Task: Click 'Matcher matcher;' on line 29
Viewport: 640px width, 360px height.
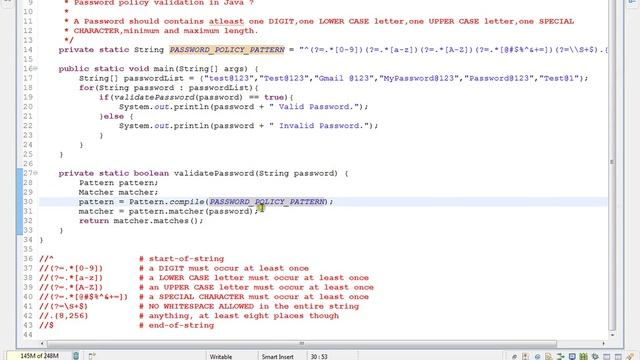Action: click(118, 192)
